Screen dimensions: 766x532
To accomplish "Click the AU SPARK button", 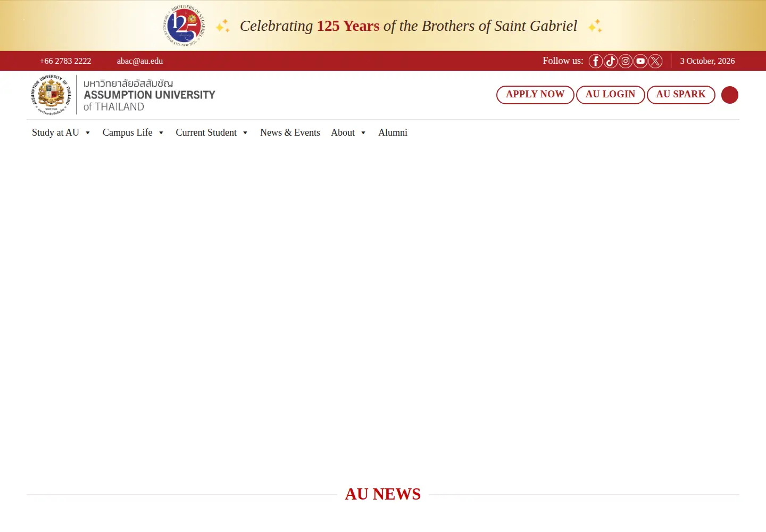I will coord(681,95).
